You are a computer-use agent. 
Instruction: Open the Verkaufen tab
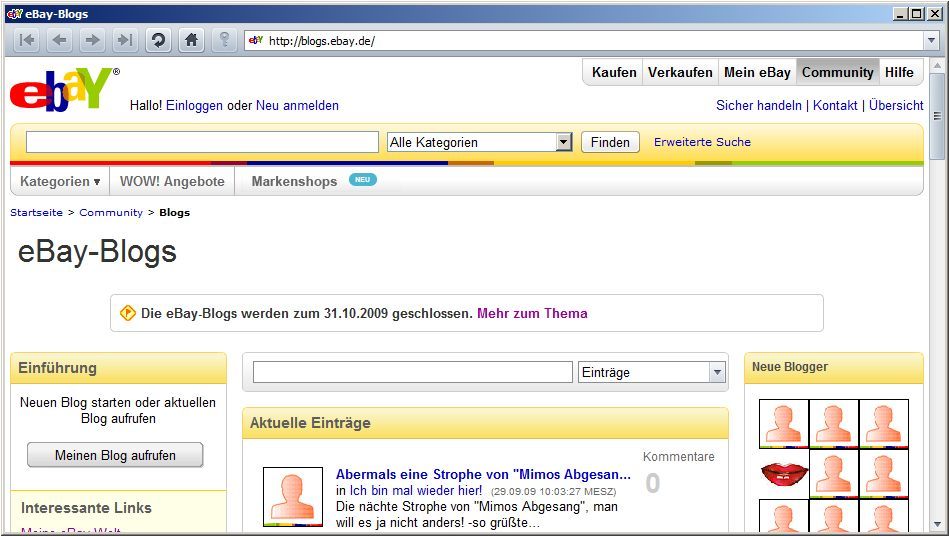click(680, 73)
